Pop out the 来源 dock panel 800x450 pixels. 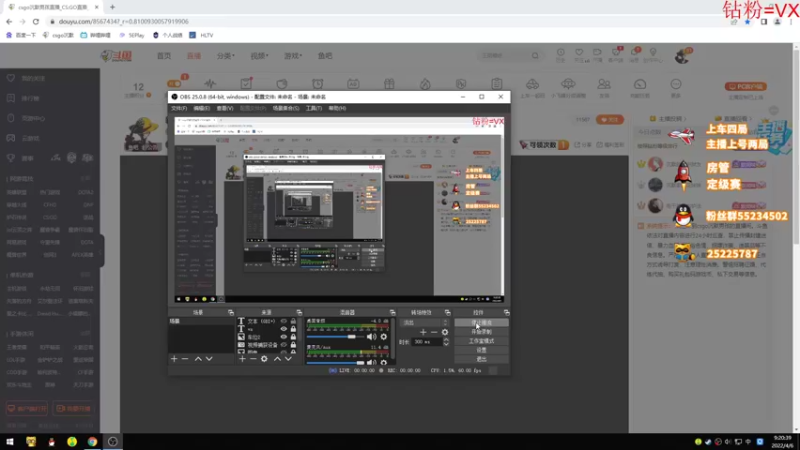pyautogui.click(x=299, y=312)
